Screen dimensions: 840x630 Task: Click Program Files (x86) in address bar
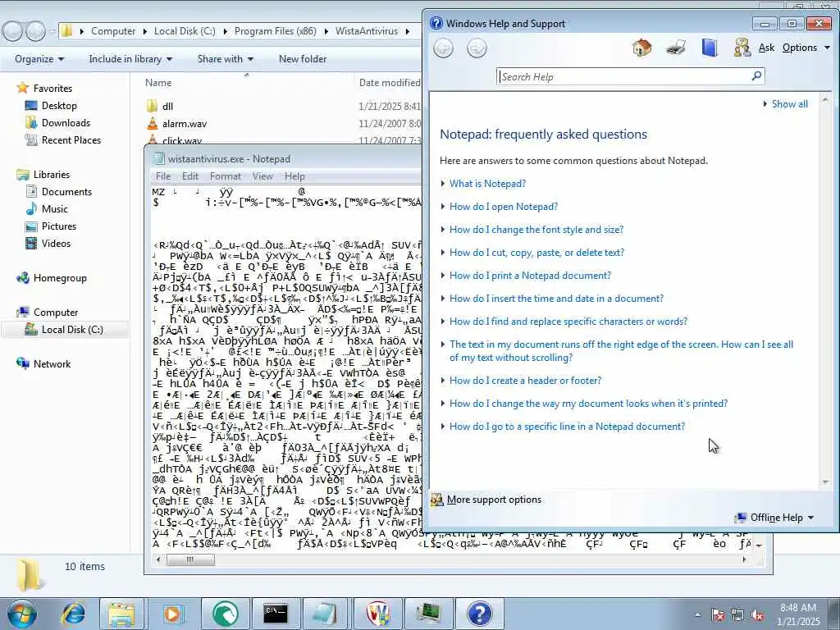[276, 31]
